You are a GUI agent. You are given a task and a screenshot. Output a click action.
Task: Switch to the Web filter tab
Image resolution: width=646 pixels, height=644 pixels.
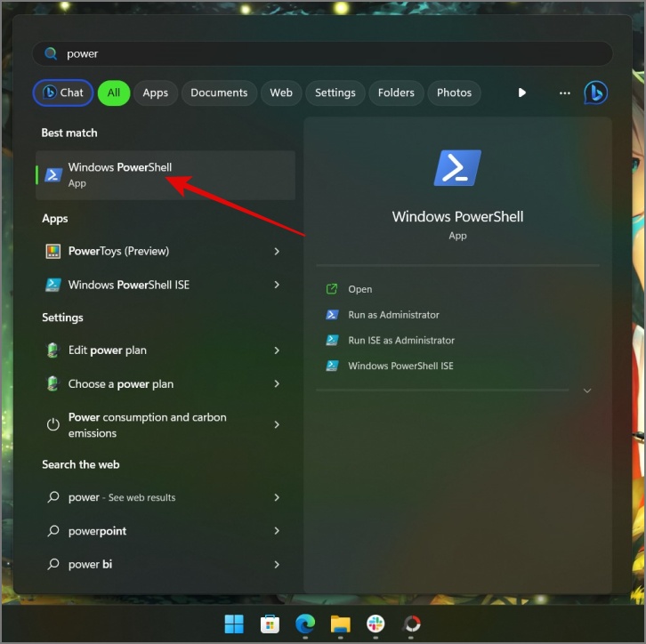281,93
